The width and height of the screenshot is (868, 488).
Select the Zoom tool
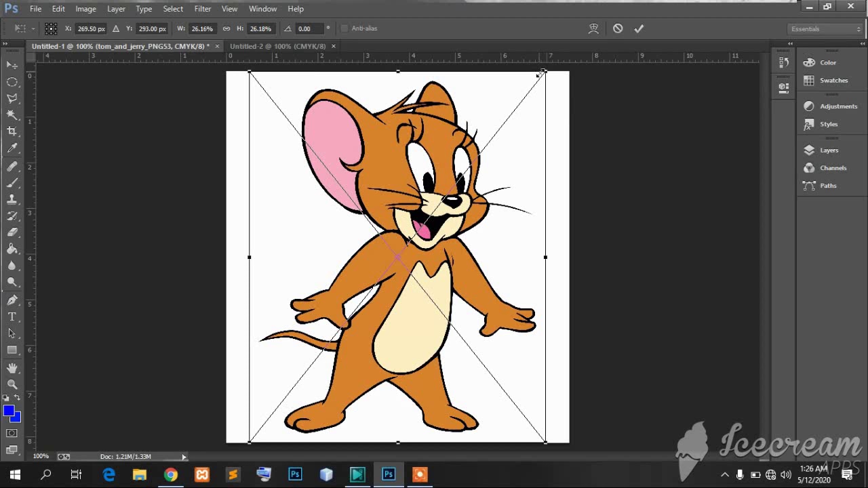[12, 384]
